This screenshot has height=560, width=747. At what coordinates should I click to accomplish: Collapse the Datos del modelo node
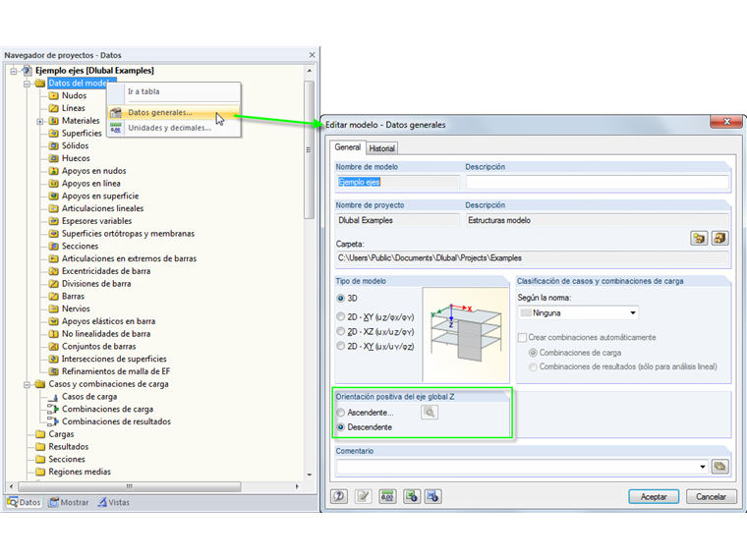click(x=28, y=84)
